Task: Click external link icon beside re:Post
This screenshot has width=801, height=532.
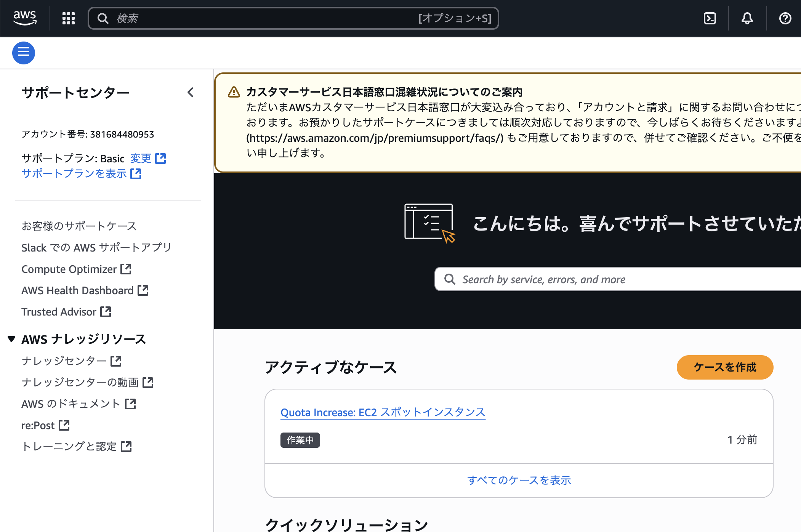Action: click(64, 425)
